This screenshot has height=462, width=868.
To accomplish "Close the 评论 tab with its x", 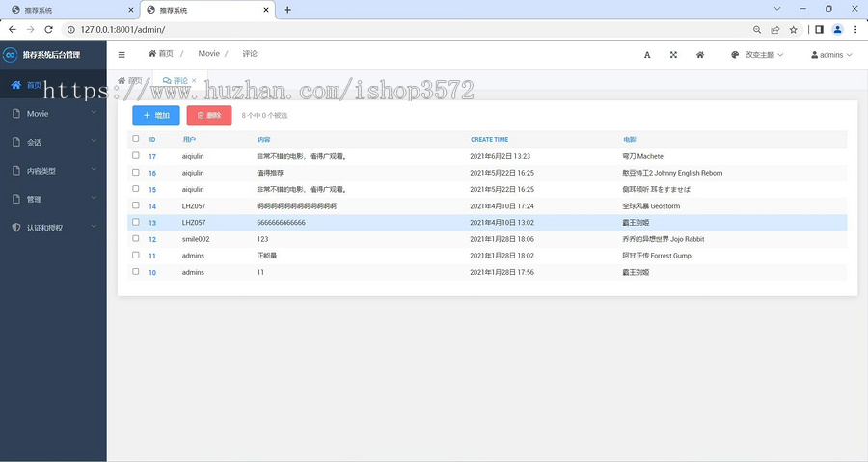I will [194, 81].
